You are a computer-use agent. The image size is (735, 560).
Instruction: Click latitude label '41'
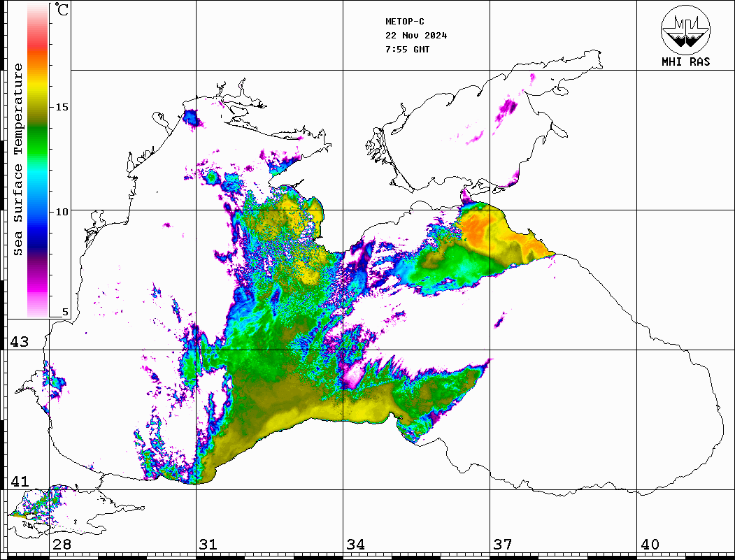click(19, 482)
